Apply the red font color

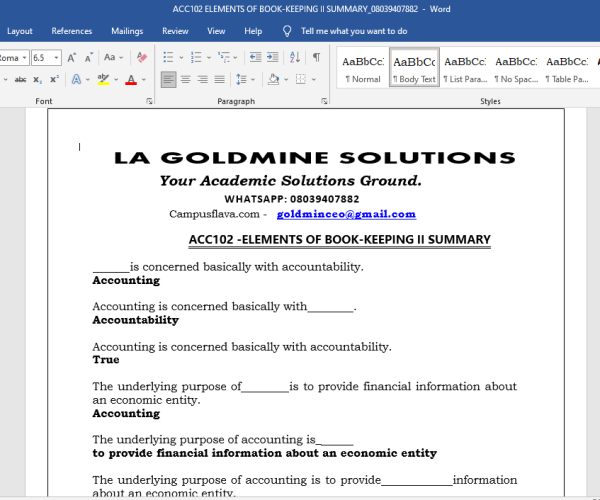click(130, 79)
